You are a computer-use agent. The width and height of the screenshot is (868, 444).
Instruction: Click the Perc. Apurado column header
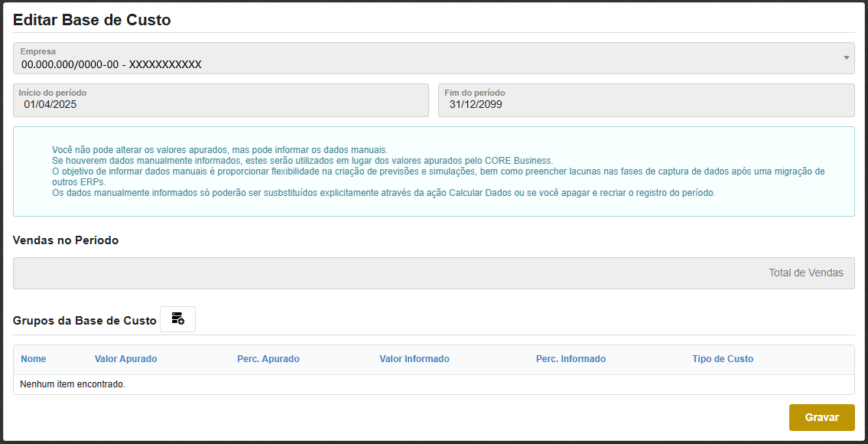[x=268, y=359]
